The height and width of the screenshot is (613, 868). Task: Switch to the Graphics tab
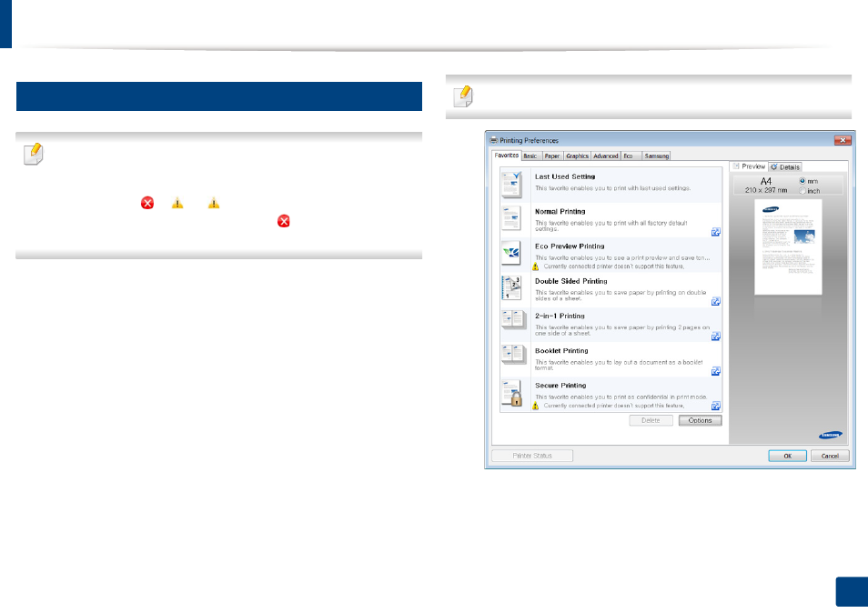[x=577, y=156]
